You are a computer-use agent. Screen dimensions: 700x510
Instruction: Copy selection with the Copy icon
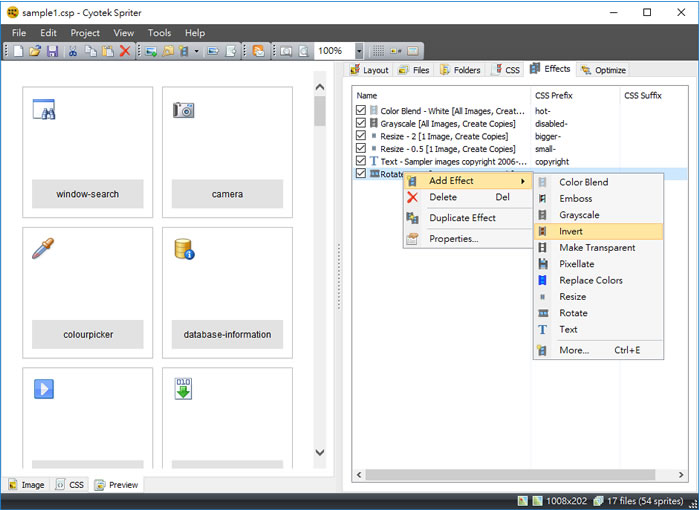pos(91,51)
